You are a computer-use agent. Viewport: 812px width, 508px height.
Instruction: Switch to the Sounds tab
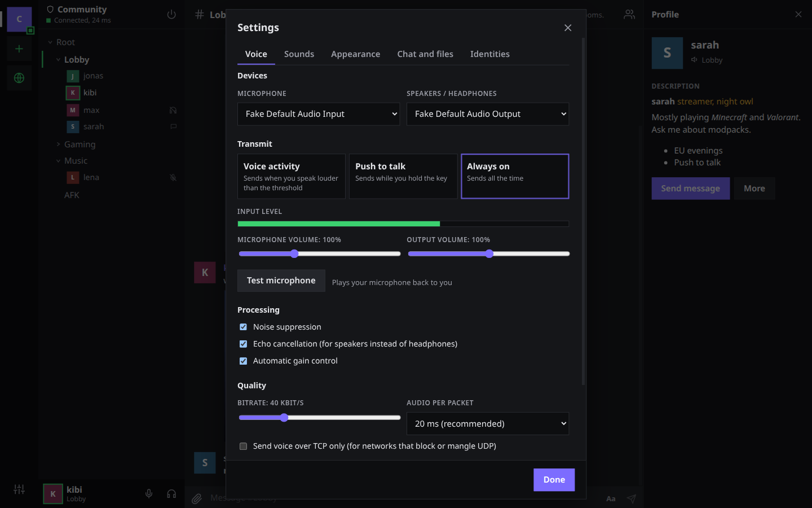tap(299, 54)
